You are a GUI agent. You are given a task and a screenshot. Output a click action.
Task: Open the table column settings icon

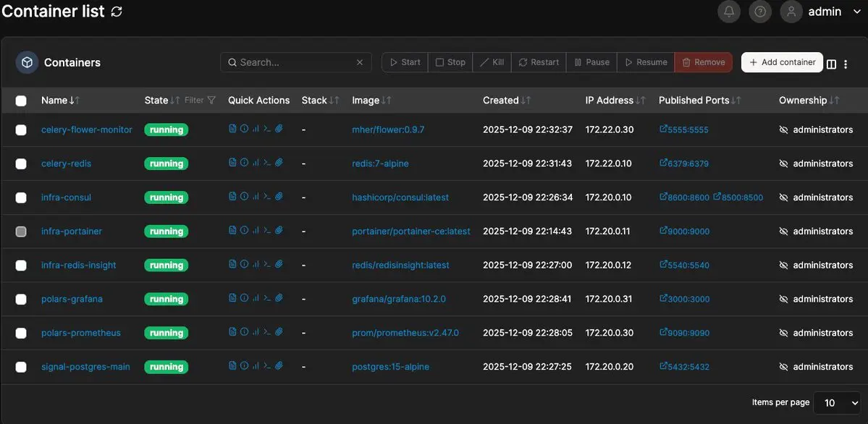click(831, 64)
